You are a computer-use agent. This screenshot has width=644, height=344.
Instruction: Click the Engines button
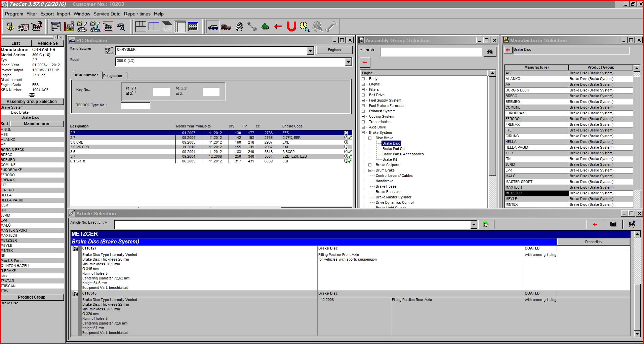(x=334, y=50)
